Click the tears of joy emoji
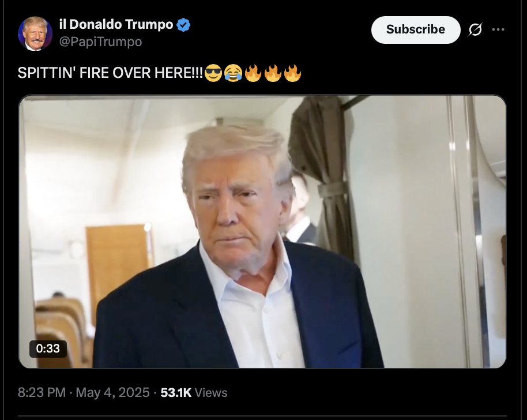 click(x=233, y=73)
